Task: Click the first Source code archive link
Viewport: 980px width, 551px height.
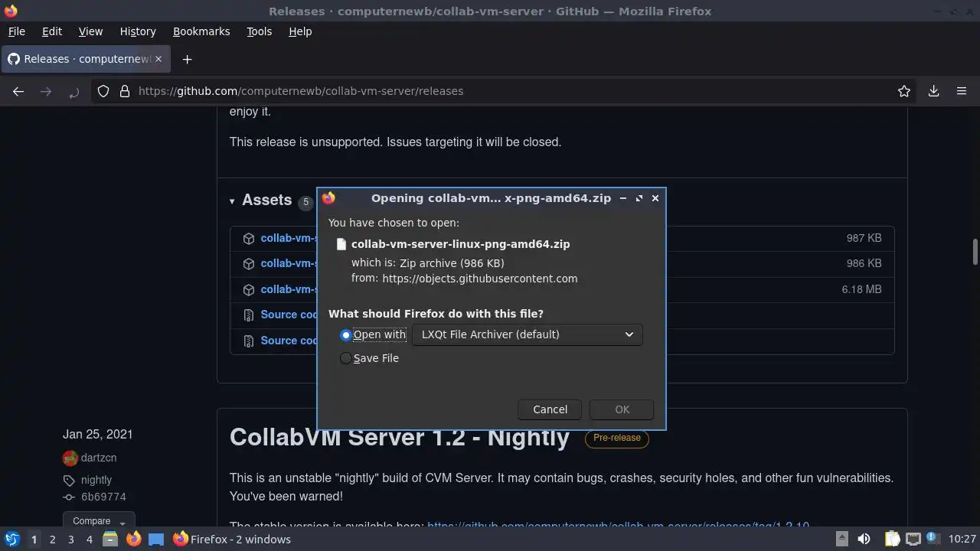Action: (x=289, y=315)
